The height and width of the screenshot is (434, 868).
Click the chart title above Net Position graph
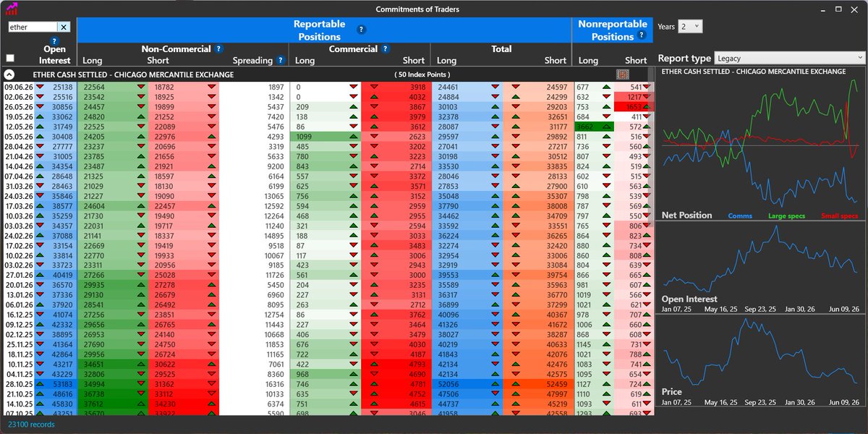[x=754, y=72]
